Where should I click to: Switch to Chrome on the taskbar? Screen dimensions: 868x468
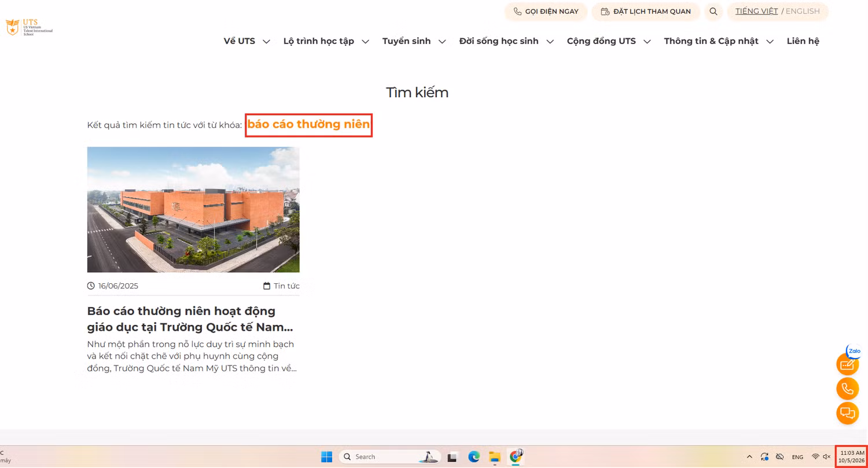[516, 456]
